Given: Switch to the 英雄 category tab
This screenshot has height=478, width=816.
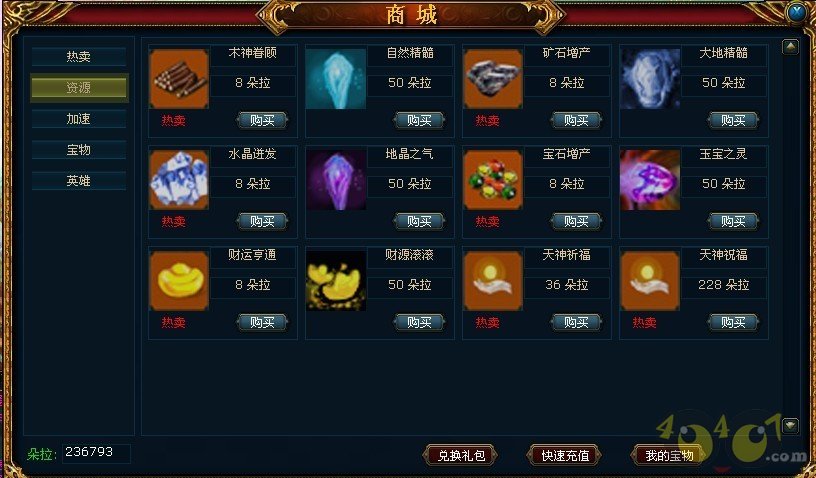Looking at the screenshot, I should click(79, 181).
